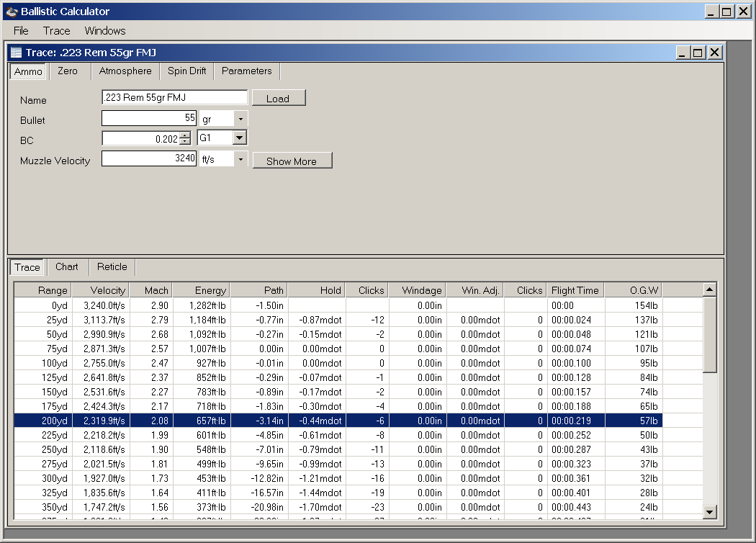The image size is (756, 543).
Task: Select the 275yd range row
Action: pyautogui.click(x=338, y=464)
